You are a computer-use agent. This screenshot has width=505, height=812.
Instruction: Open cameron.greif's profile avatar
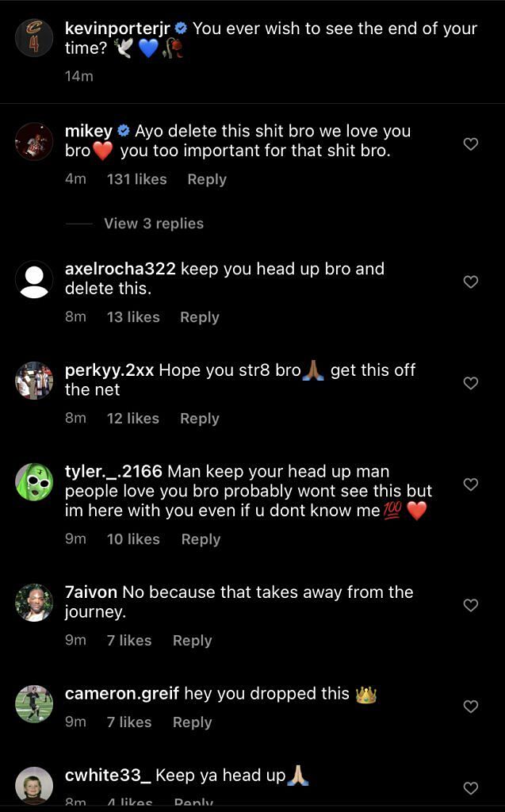coord(34,703)
